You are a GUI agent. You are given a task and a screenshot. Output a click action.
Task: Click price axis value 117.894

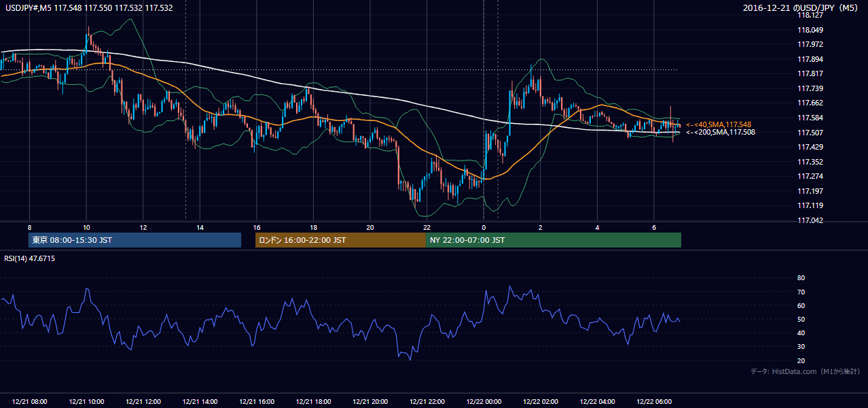[x=810, y=59]
